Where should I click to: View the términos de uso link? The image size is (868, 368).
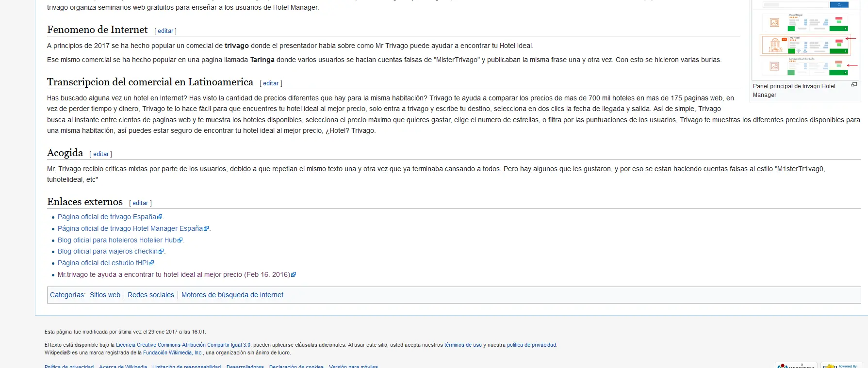[463, 345]
